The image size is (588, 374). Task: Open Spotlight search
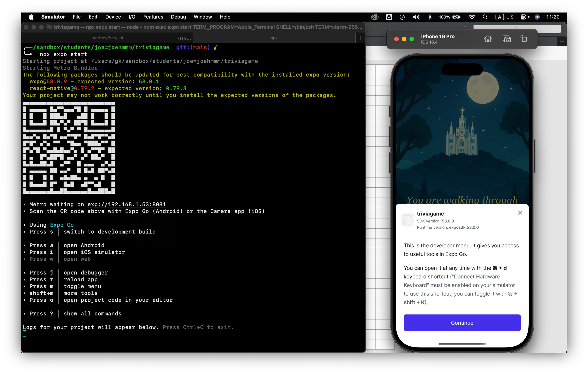pyautogui.click(x=485, y=17)
